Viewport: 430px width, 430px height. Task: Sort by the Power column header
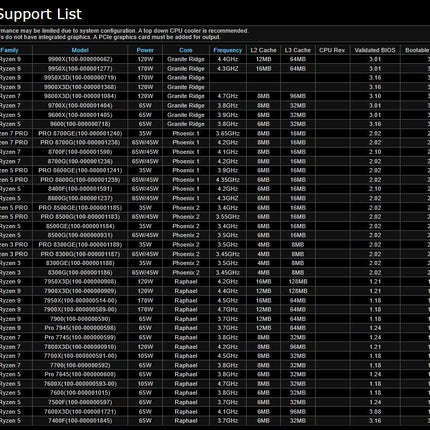(x=145, y=50)
